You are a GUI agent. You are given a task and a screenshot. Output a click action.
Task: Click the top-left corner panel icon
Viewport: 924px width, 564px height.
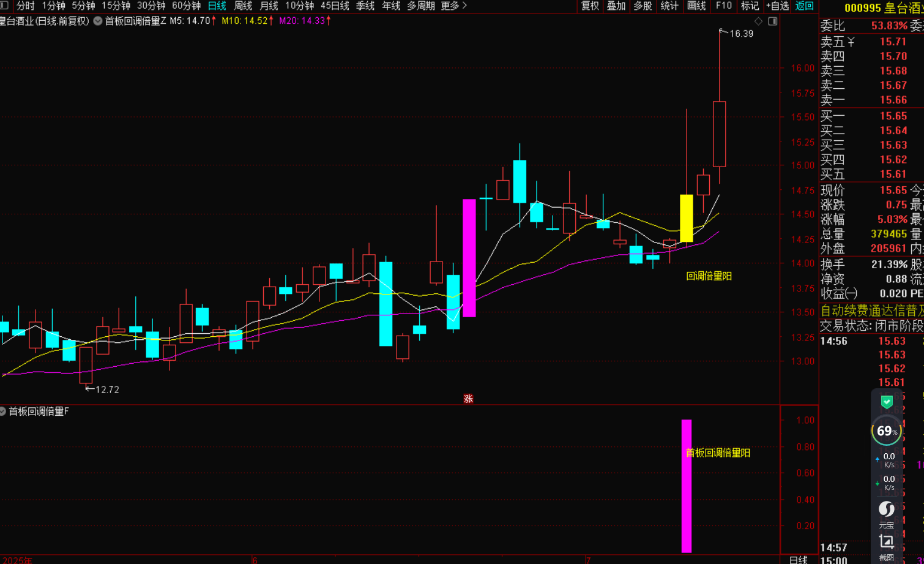pyautogui.click(x=4, y=6)
